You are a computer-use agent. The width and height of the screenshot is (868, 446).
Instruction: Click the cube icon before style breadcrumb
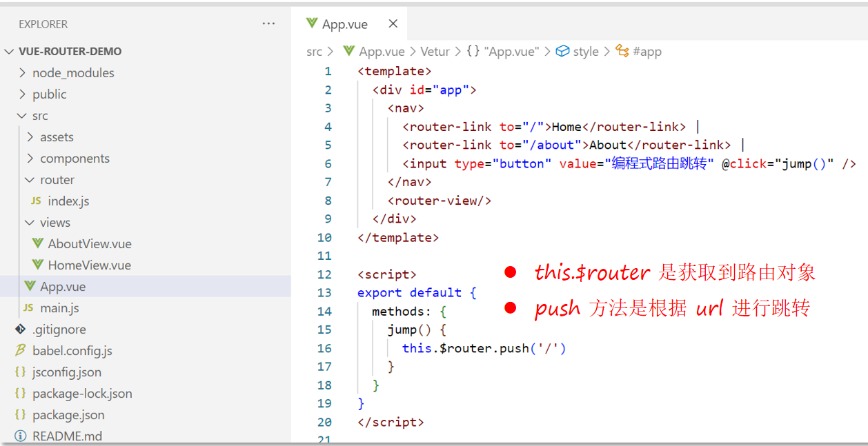pyautogui.click(x=562, y=52)
